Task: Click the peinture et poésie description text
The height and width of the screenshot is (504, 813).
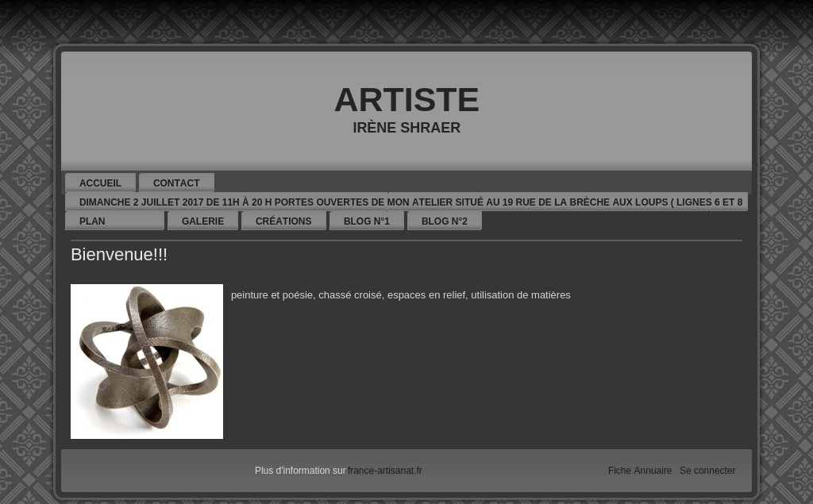Action: pos(400,295)
